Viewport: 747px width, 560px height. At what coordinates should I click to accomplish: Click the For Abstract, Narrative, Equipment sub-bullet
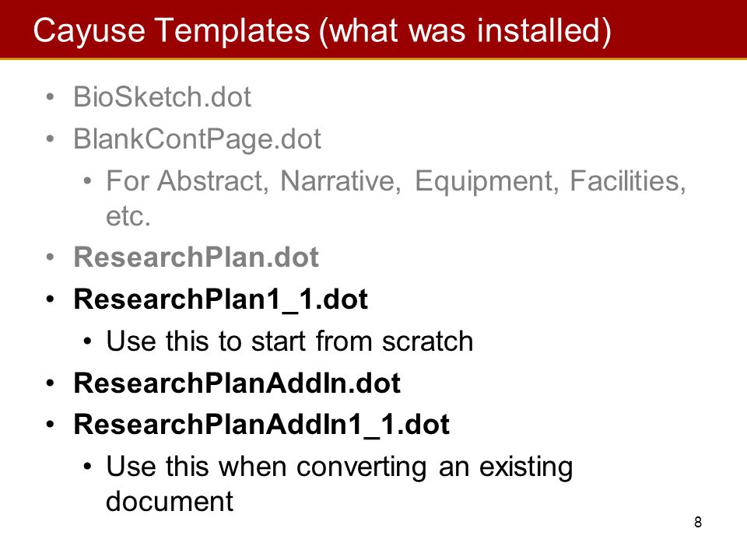[395, 198]
